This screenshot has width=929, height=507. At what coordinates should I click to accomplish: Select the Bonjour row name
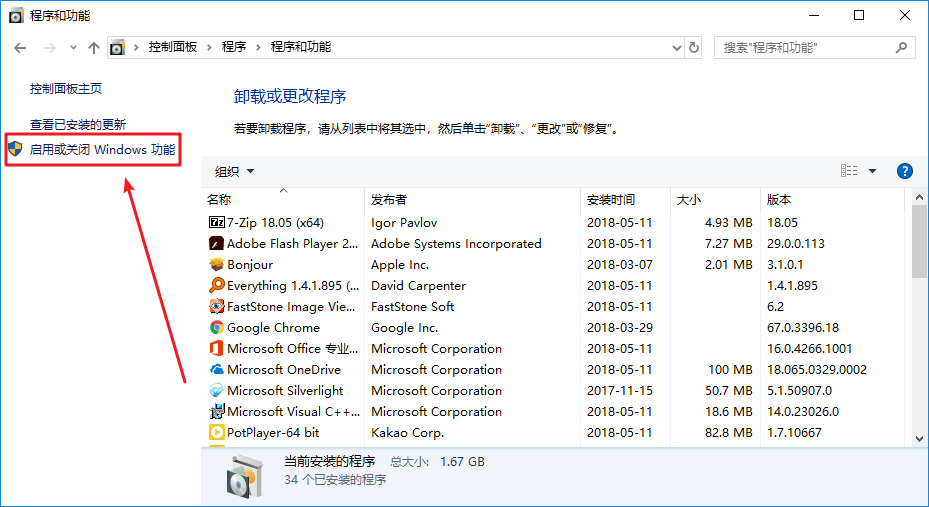(249, 265)
